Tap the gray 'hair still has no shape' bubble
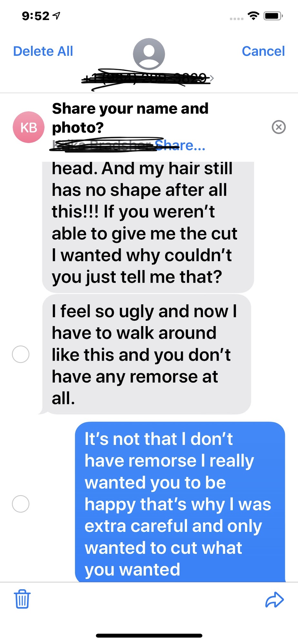The height and width of the screenshot is (644, 298). 148,227
